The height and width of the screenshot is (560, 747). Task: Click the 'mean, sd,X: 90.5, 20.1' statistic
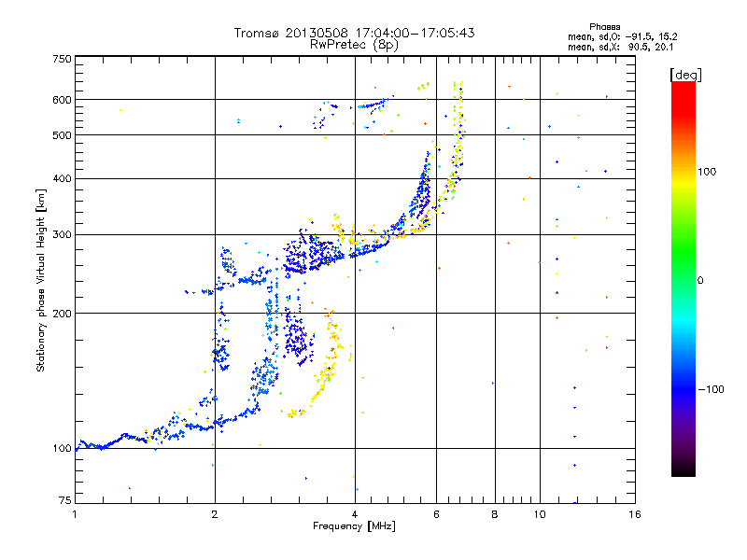[621, 47]
